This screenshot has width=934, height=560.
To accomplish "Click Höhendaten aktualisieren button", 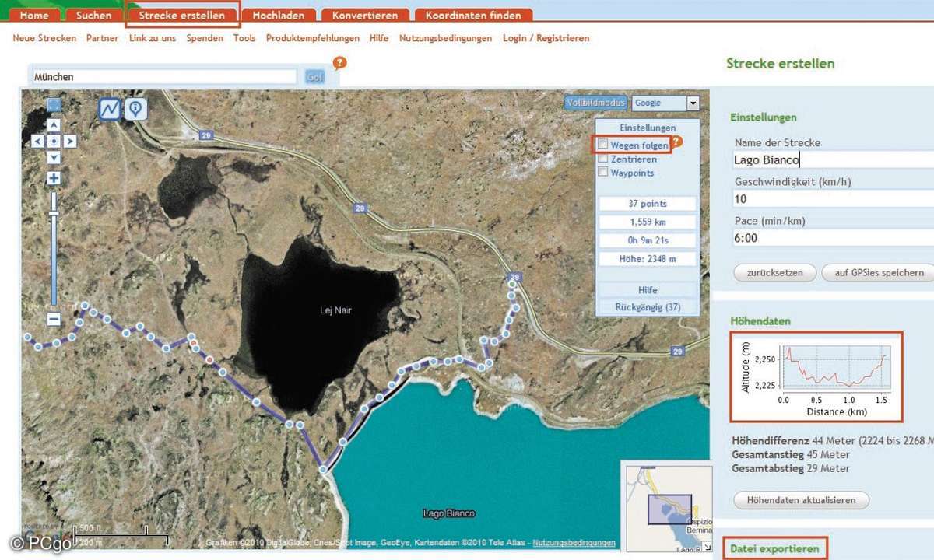I will coord(802,500).
